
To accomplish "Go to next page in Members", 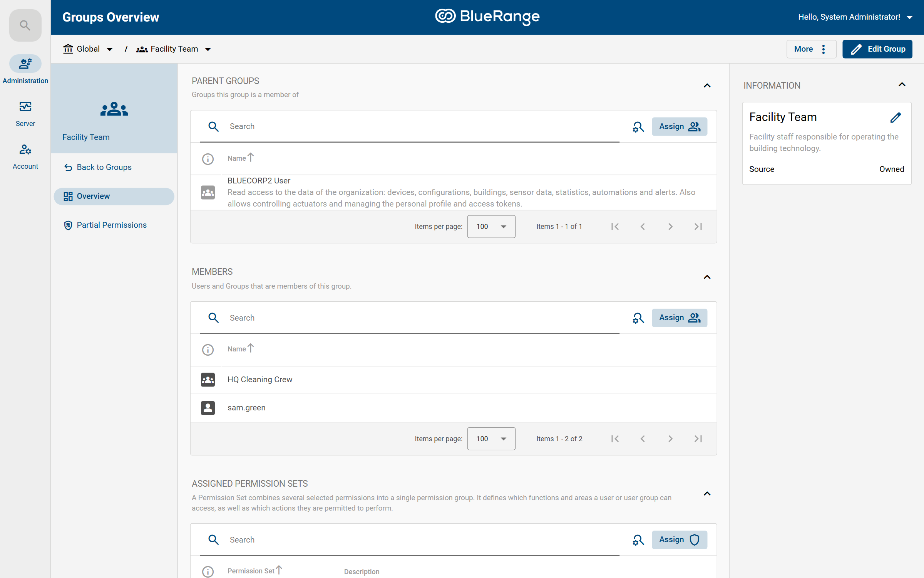I will coord(670,439).
